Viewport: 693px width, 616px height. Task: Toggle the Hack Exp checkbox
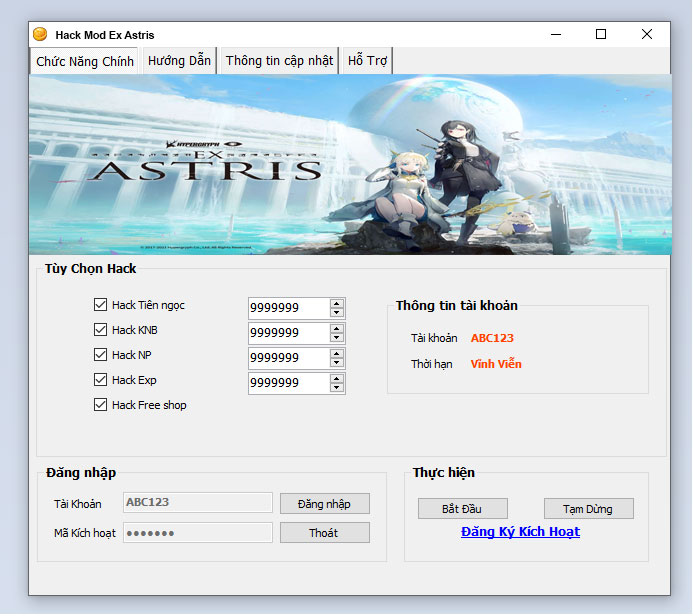tap(100, 380)
